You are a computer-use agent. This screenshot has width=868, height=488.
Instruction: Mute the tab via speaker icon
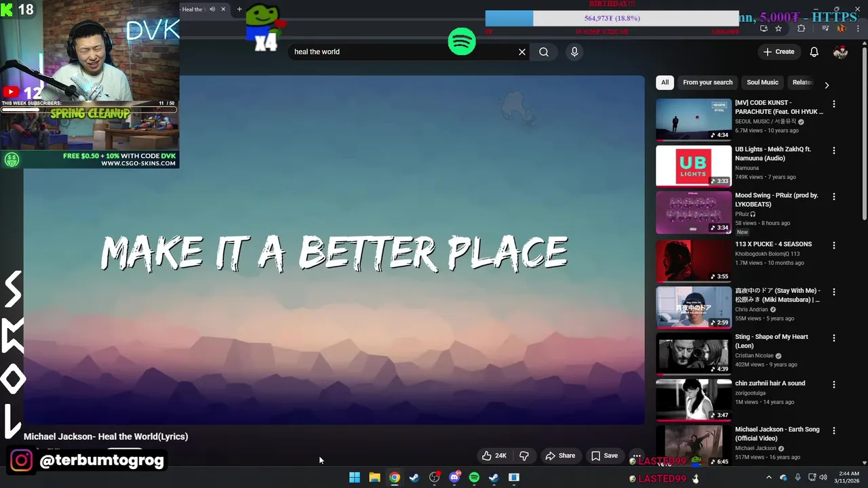212,9
